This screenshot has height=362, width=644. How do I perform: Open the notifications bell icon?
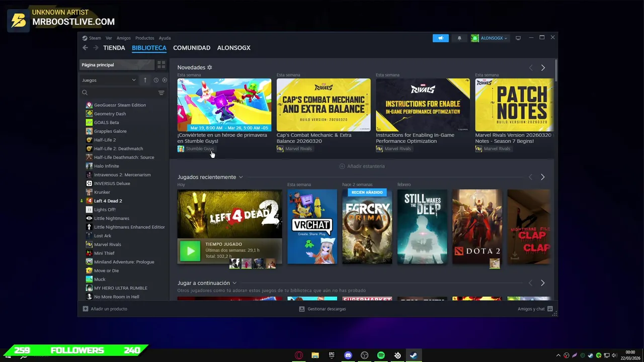pos(459,38)
